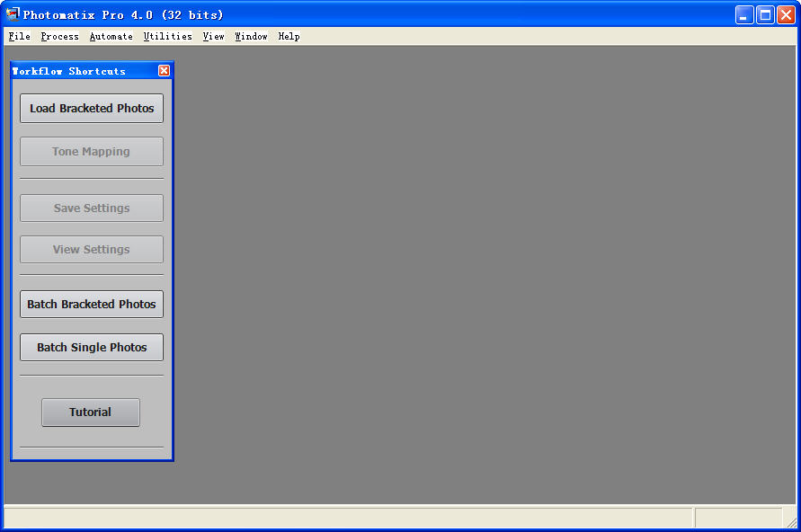Open the Tutorial
Viewport: 801px width, 532px height.
pyautogui.click(x=91, y=412)
